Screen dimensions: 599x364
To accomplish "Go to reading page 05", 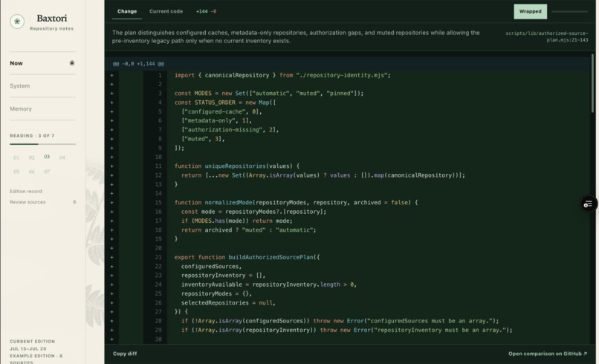I will click(16, 172).
